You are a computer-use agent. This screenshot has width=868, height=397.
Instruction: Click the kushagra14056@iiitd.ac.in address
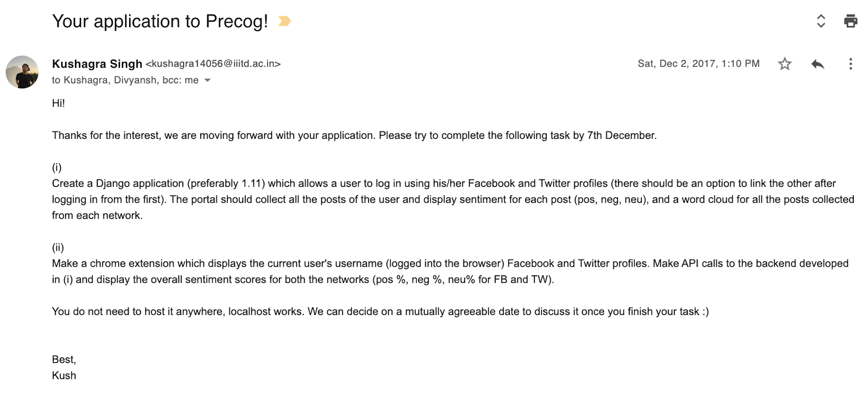click(x=213, y=64)
